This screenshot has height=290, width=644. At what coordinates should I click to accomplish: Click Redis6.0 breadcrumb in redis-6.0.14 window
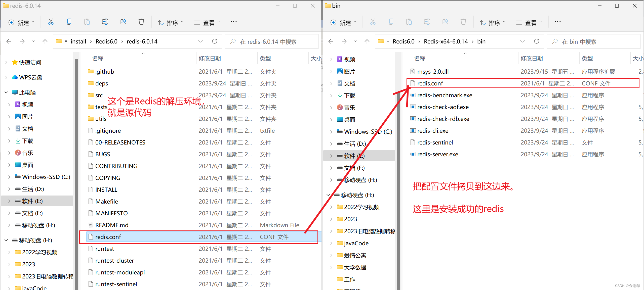tap(106, 41)
